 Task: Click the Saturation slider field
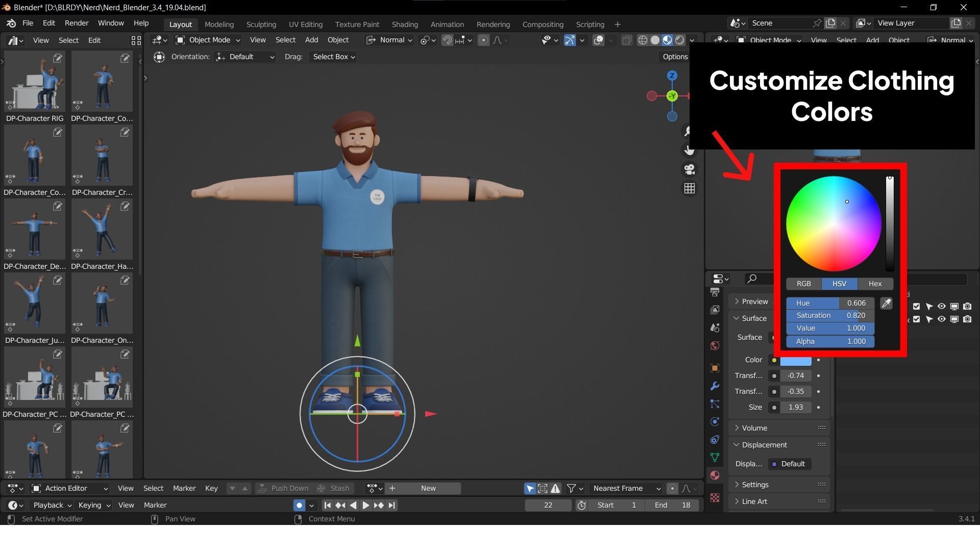tap(830, 316)
